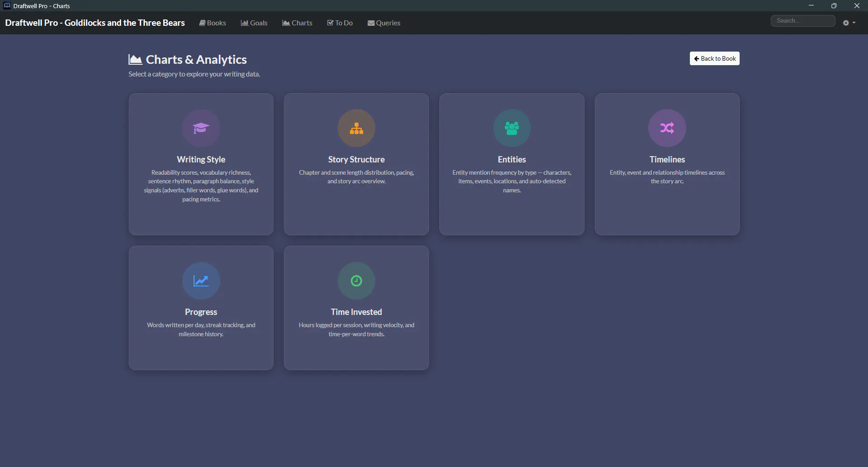868x467 pixels.
Task: Restore down the Draftwell Pro window
Action: point(834,5)
